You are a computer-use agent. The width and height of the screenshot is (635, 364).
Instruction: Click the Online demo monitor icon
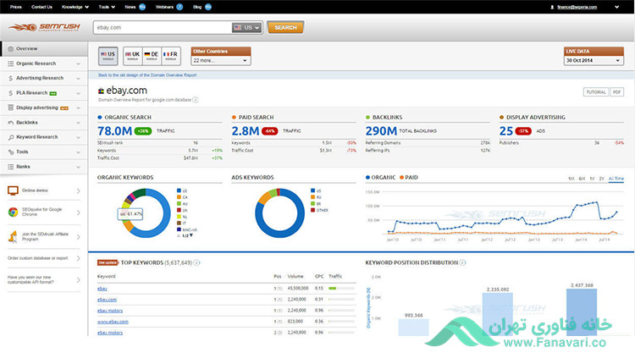click(x=13, y=190)
